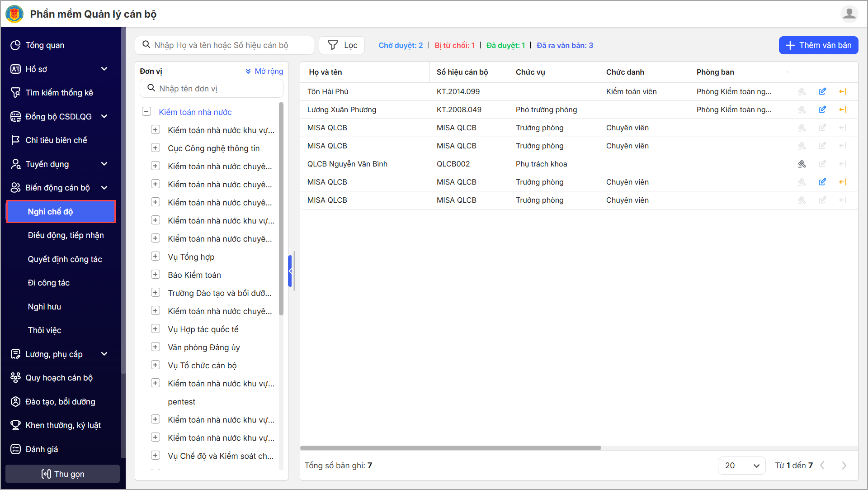Click the orange return arrow for Lương Xuân Phương
The height and width of the screenshot is (490, 868).
[x=842, y=109]
